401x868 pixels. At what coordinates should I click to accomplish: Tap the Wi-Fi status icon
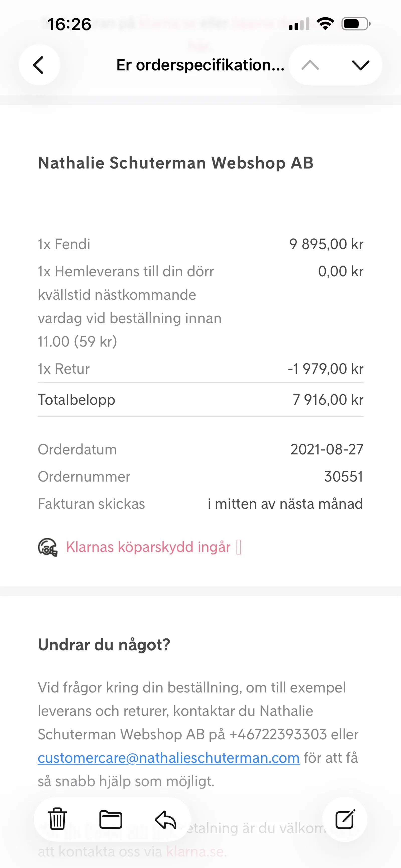pyautogui.click(x=325, y=24)
